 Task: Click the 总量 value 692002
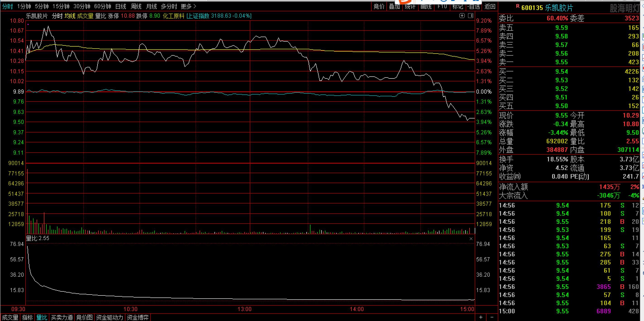(557, 141)
